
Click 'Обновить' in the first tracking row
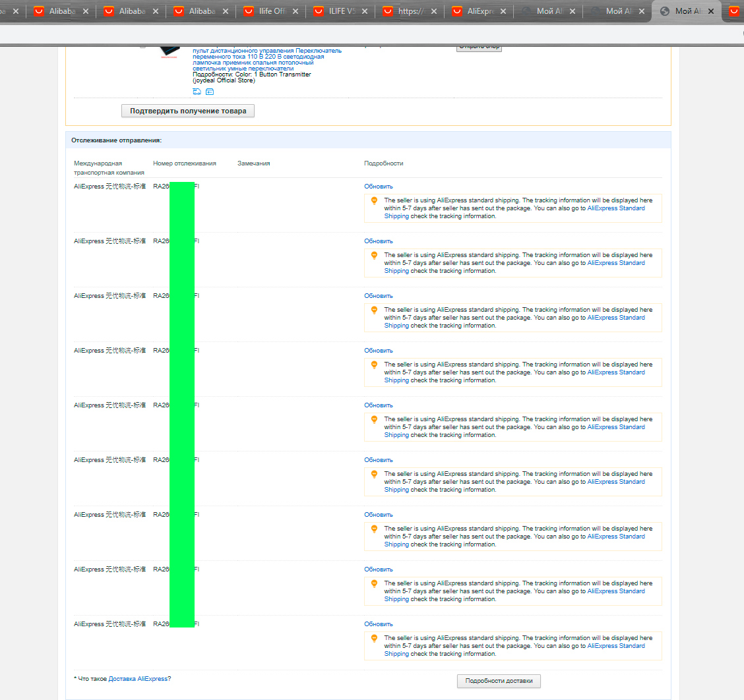tap(378, 187)
